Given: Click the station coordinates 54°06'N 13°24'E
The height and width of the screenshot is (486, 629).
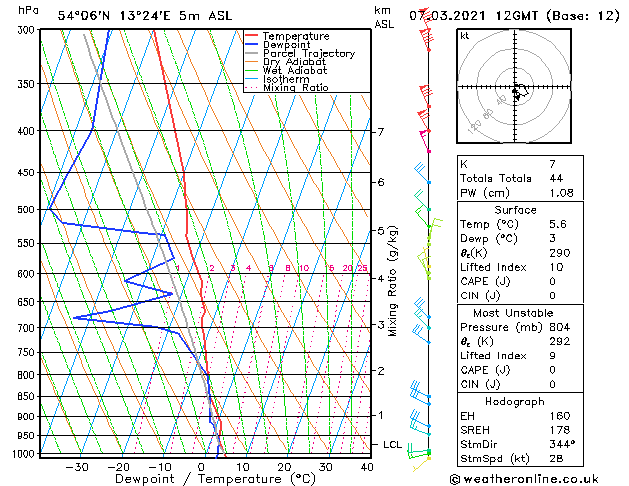Looking at the screenshot, I should point(114,16).
